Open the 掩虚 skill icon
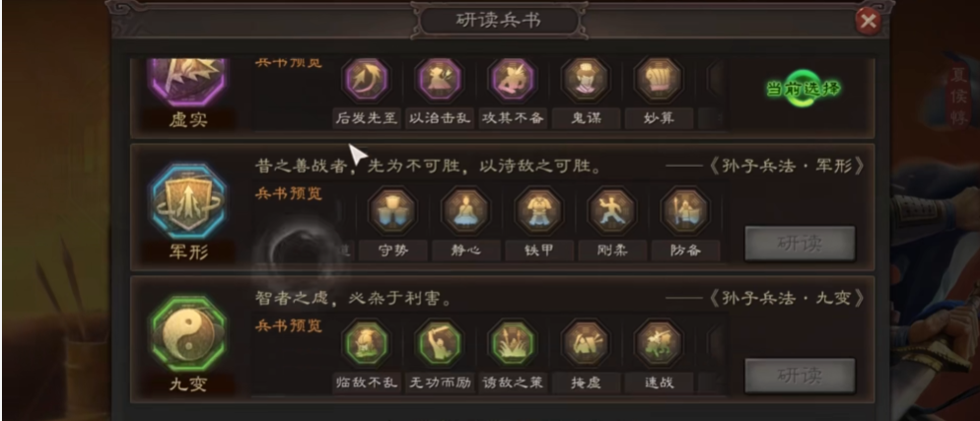This screenshot has width=980, height=421. click(586, 343)
